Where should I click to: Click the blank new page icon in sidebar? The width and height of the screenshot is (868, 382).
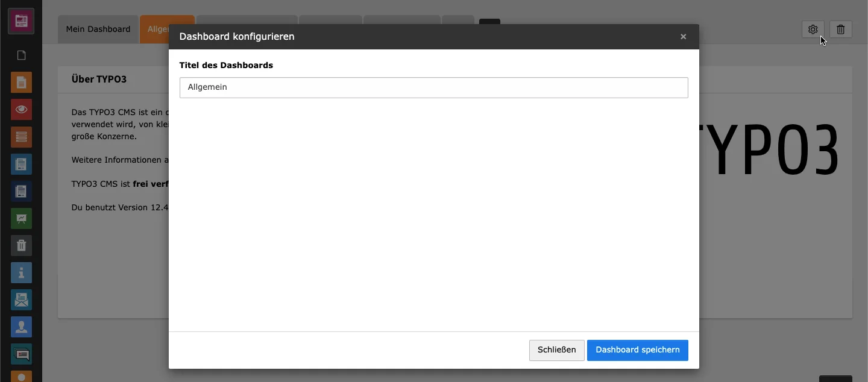coord(21,55)
